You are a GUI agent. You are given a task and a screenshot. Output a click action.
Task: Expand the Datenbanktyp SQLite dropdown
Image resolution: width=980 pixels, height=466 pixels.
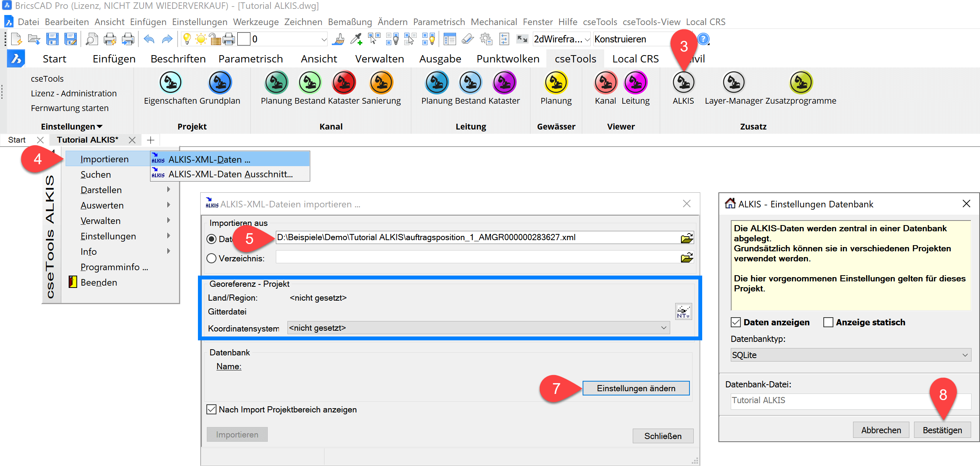coord(965,355)
